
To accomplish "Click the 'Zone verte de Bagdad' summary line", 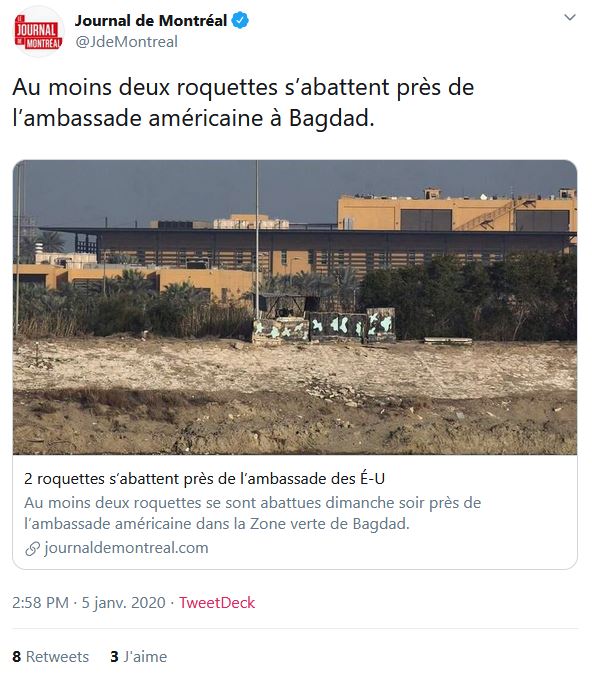I will (x=217, y=524).
